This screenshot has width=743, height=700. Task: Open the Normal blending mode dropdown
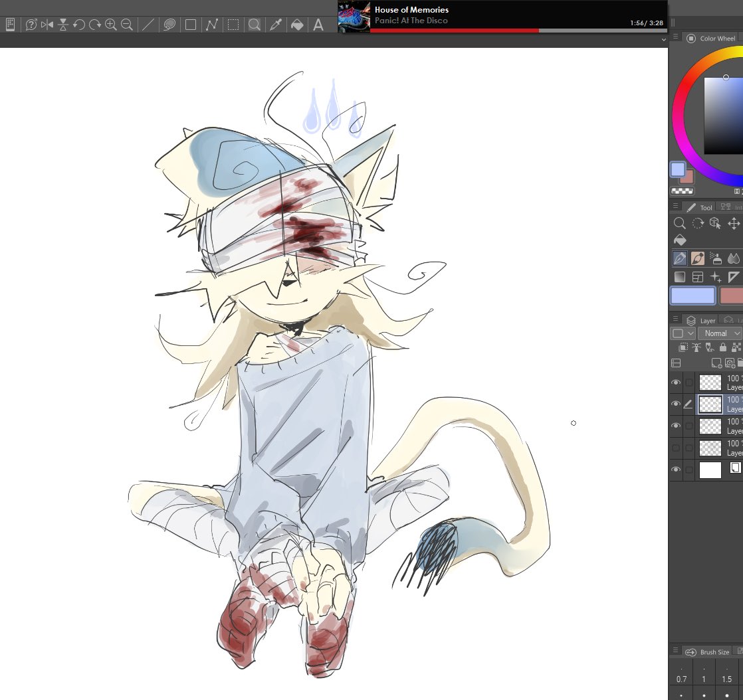(x=720, y=333)
